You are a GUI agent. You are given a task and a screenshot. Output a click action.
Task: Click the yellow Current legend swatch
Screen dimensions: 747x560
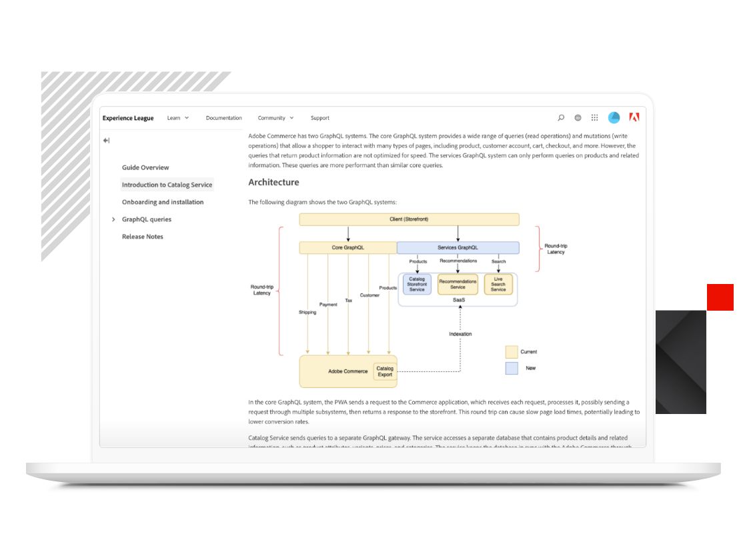pos(512,352)
